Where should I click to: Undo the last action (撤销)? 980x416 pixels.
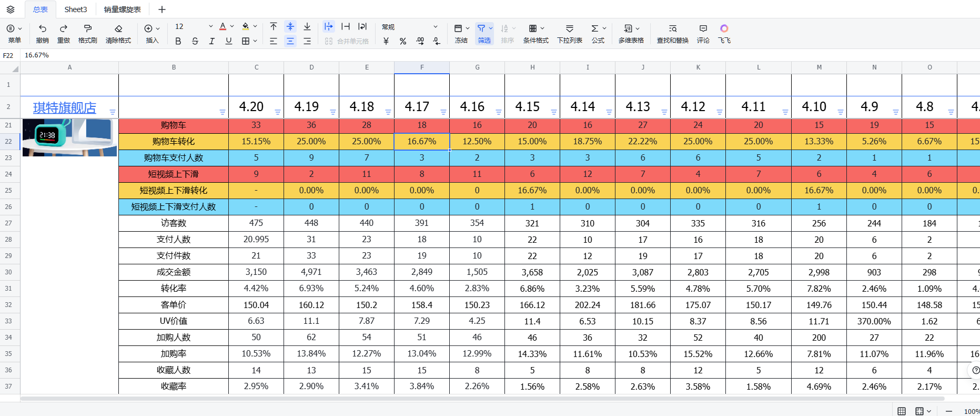[x=43, y=33]
